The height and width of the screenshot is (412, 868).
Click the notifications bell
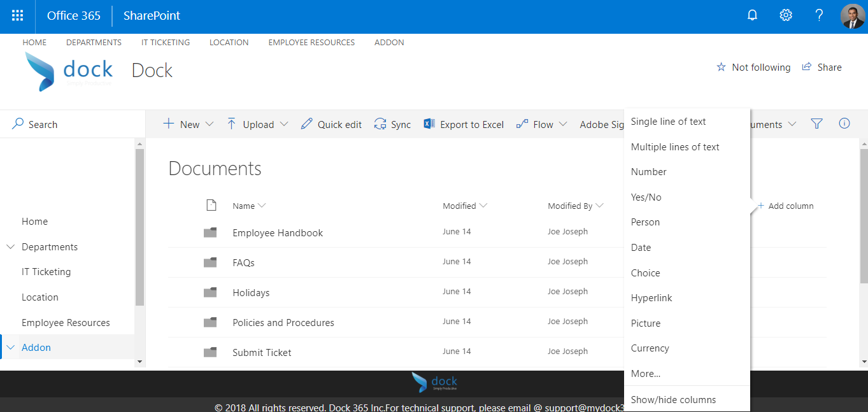point(752,14)
